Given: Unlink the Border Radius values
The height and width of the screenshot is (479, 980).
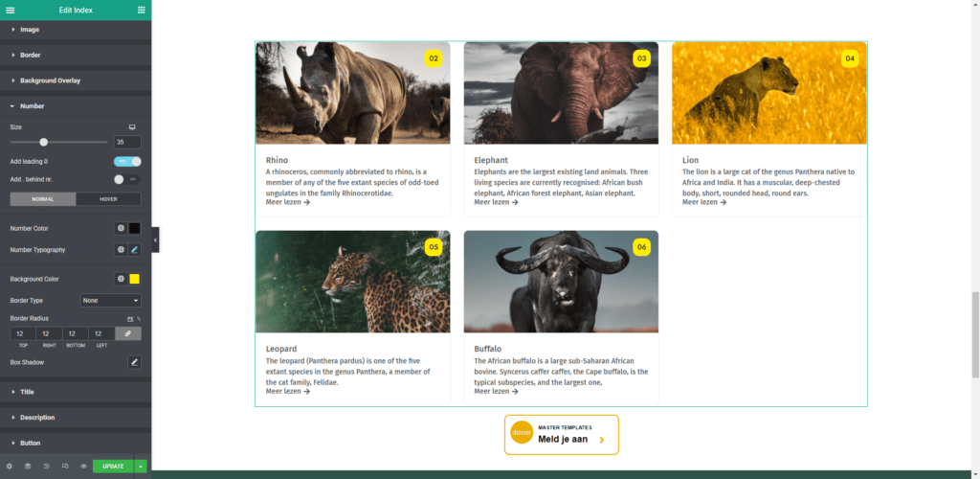Looking at the screenshot, I should 128,333.
